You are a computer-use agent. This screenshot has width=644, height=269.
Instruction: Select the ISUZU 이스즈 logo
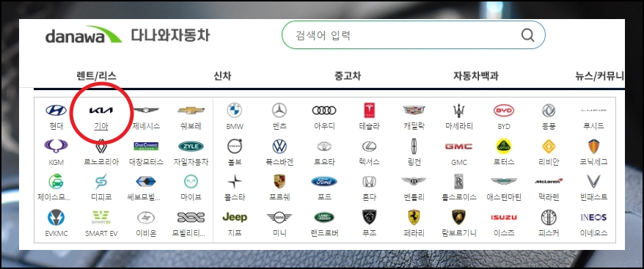[503, 217]
